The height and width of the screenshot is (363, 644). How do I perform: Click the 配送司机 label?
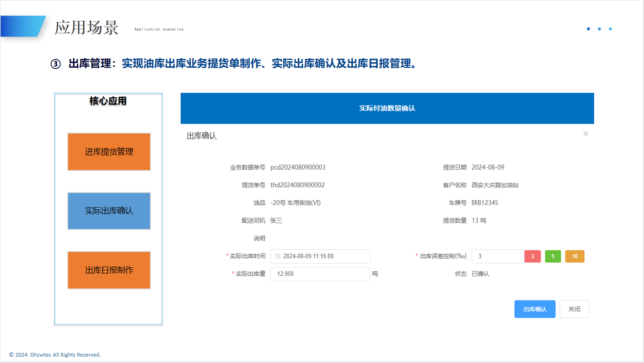click(x=253, y=220)
